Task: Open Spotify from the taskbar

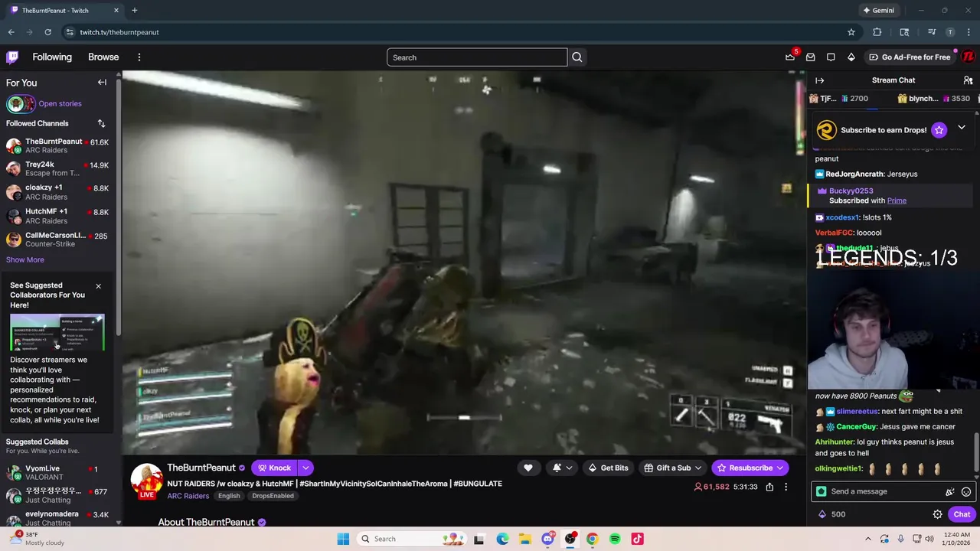Action: click(x=615, y=539)
